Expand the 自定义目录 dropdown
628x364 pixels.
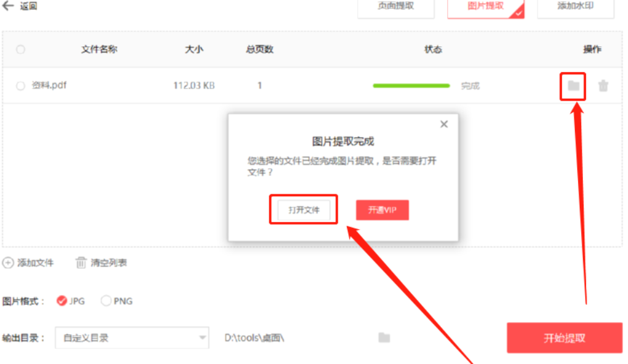132,337
